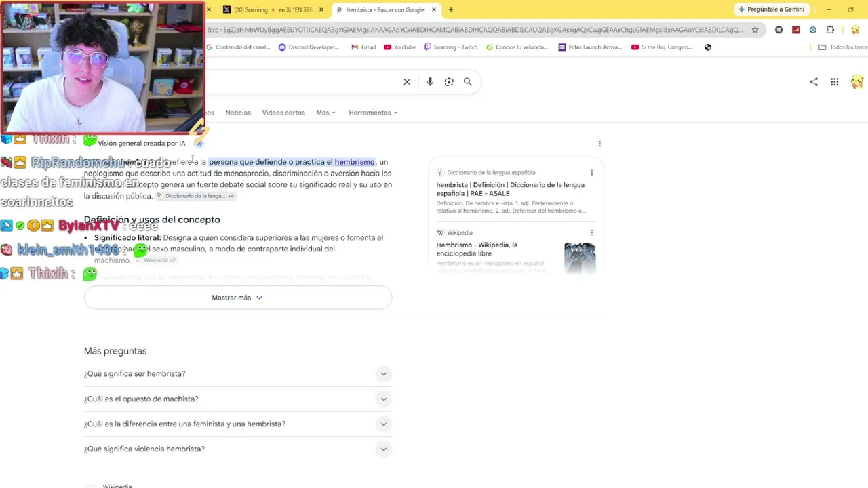This screenshot has height=488, width=868.
Task: Click the streamer webcam overlay
Action: click(x=102, y=68)
